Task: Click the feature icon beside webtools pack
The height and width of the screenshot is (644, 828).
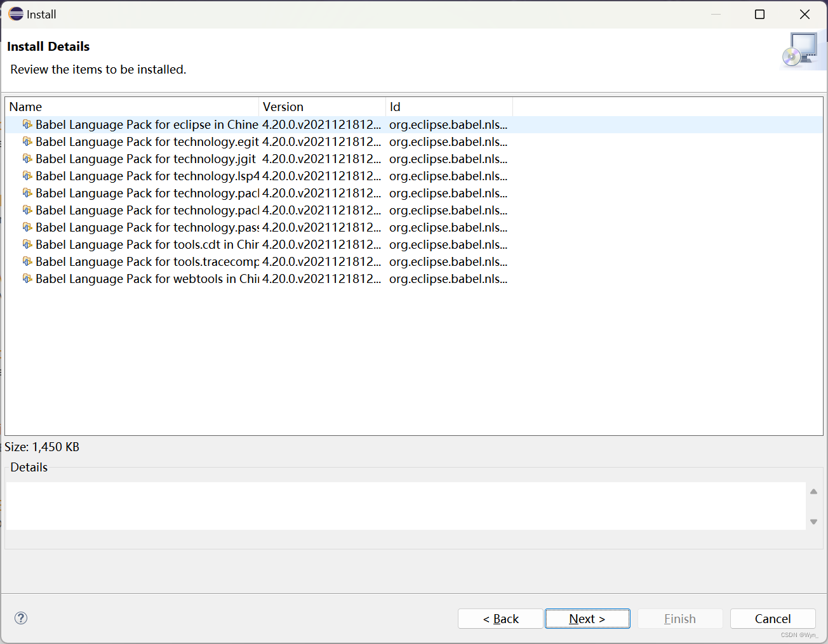Action: point(27,279)
